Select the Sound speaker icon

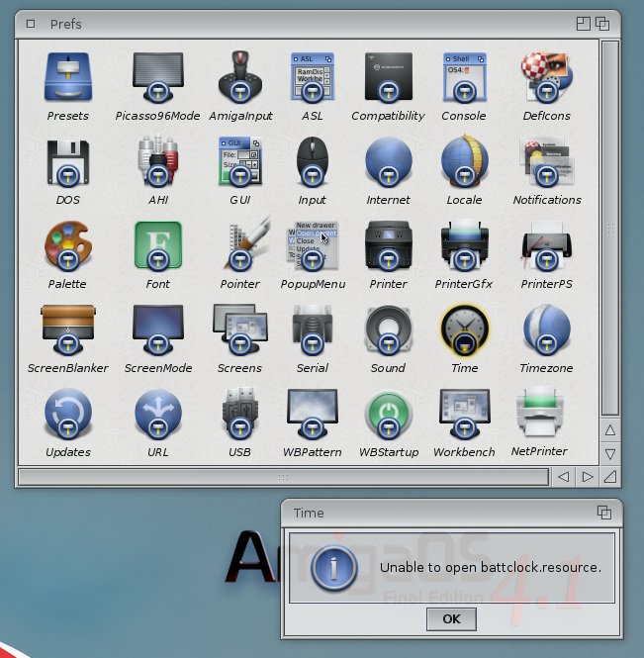(x=388, y=330)
